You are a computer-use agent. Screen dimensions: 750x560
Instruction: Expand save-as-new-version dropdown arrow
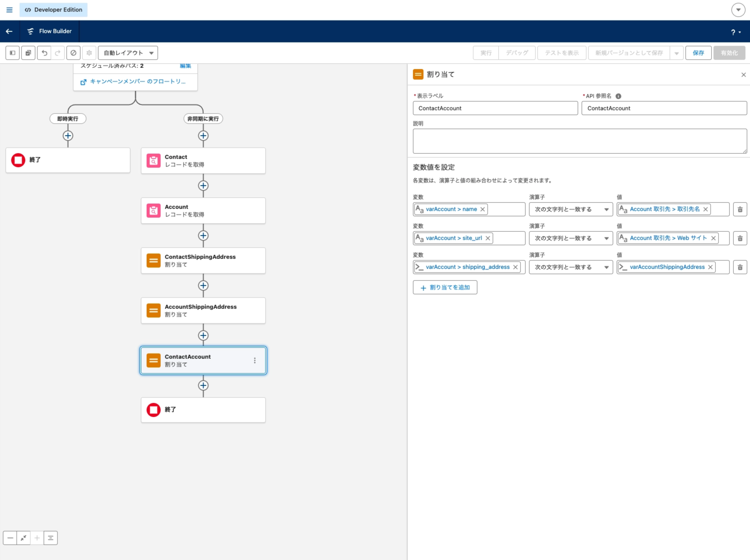coord(676,53)
